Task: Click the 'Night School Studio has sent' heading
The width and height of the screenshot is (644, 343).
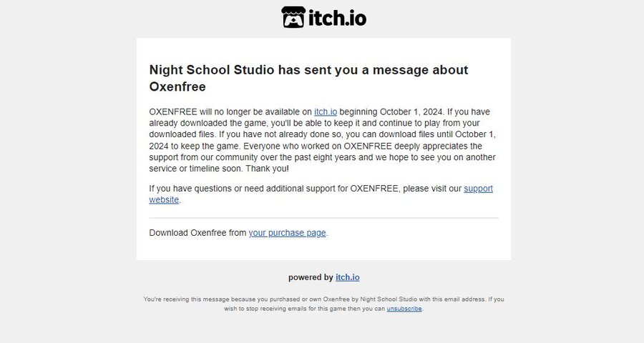Action: click(308, 78)
